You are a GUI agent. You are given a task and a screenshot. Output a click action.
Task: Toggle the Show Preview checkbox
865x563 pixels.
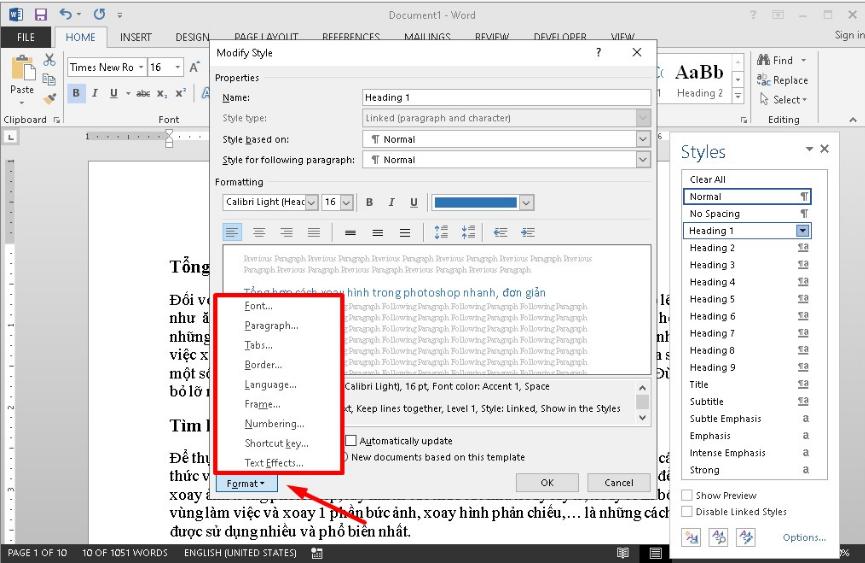tap(686, 495)
